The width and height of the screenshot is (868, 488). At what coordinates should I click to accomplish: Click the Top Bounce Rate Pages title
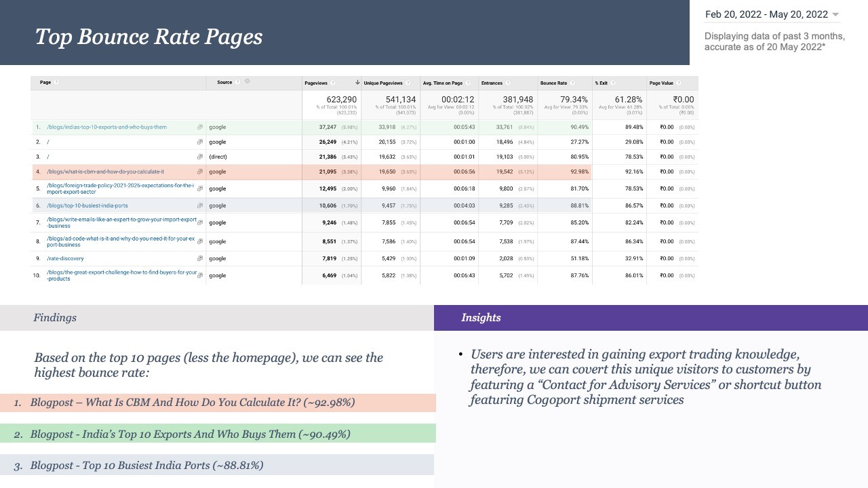tap(149, 37)
